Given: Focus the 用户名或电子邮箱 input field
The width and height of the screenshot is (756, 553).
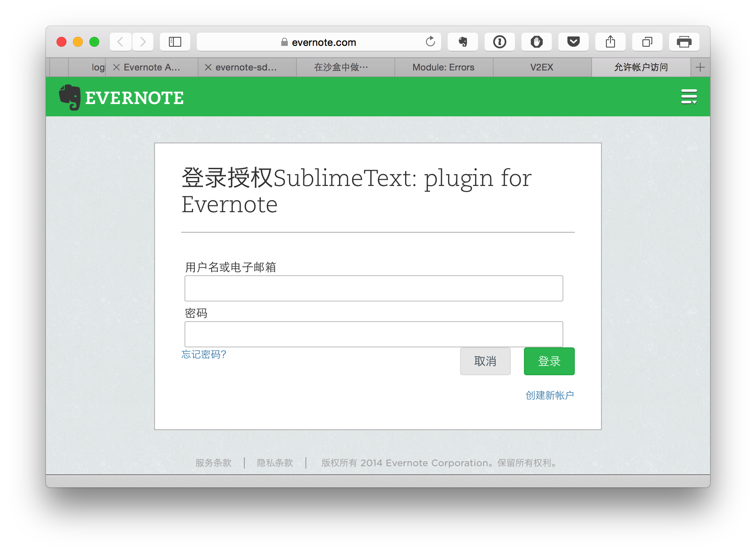Looking at the screenshot, I should (374, 288).
